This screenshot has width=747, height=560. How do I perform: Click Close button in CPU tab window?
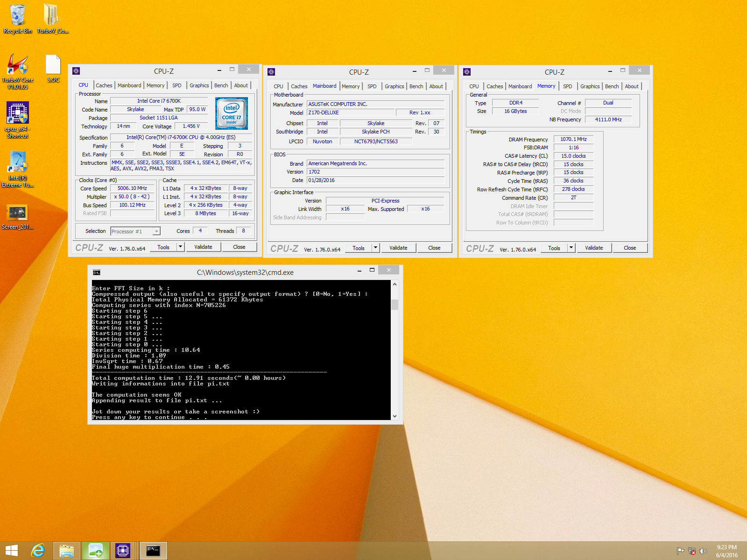[x=239, y=247]
